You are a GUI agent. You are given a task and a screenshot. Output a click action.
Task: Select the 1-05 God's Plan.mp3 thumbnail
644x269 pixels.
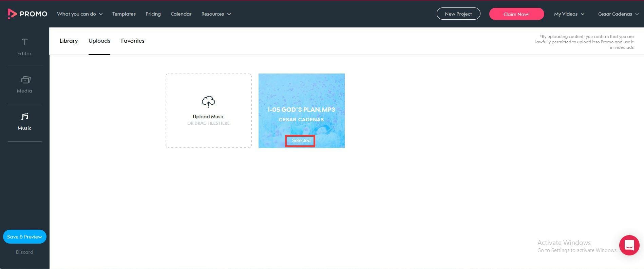click(301, 111)
